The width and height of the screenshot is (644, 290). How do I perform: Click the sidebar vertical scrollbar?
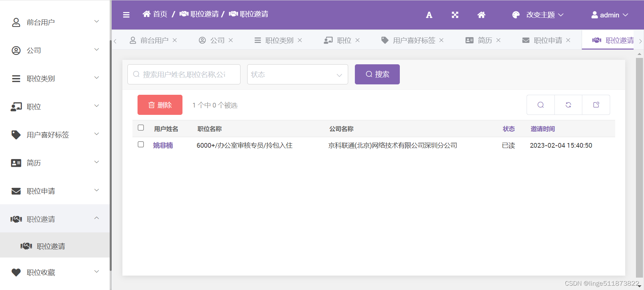coord(111,155)
